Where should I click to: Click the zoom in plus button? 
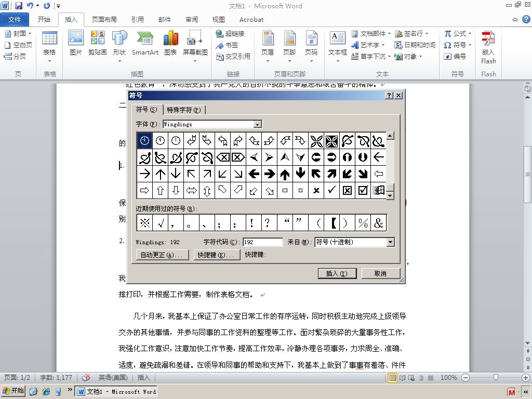tap(526, 378)
